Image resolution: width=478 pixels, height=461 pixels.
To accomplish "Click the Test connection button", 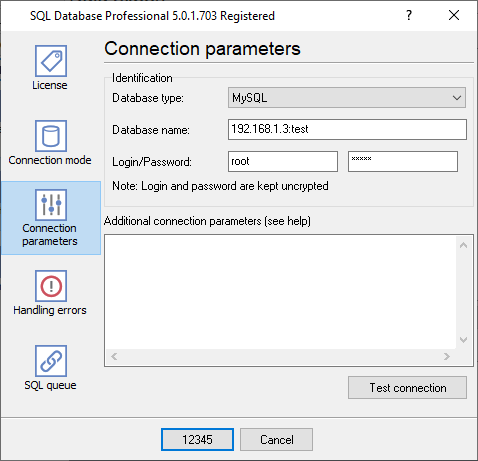I will (x=407, y=388).
